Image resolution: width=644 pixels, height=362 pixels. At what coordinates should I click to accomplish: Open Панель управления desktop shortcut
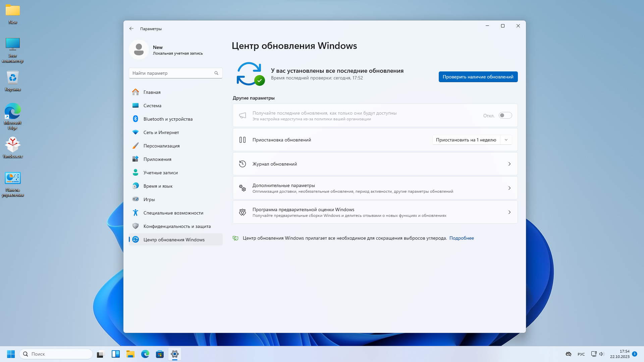coord(13,179)
